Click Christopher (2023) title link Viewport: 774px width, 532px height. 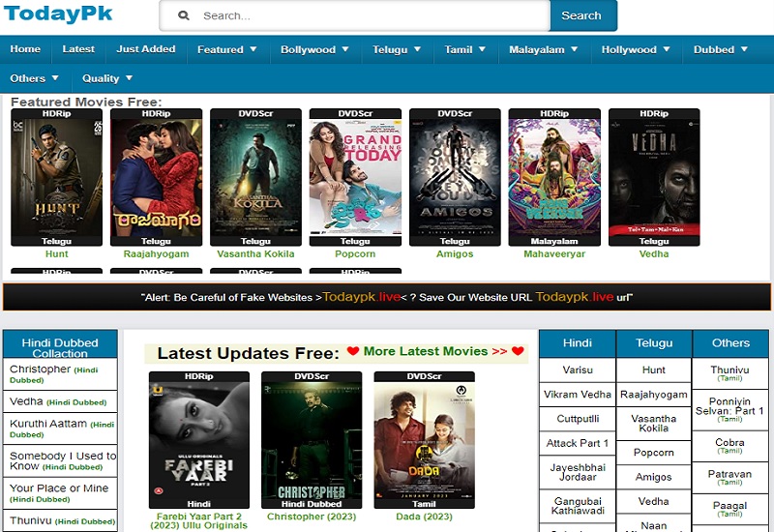pos(312,517)
